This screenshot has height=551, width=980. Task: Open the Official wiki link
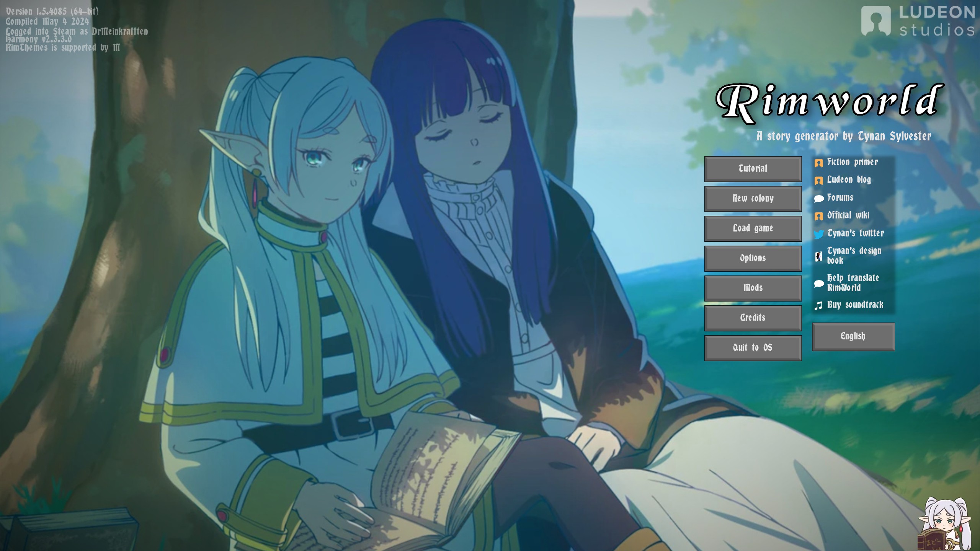(x=848, y=215)
